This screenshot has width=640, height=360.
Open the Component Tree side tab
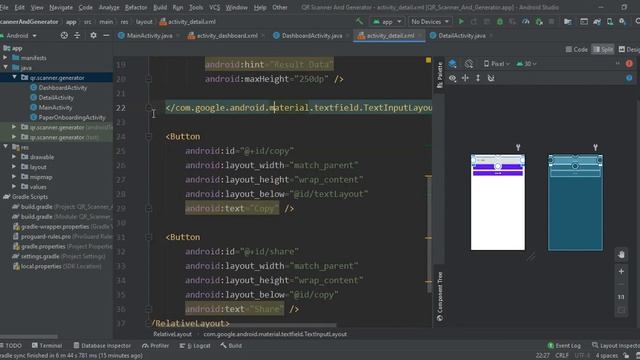click(x=440, y=297)
